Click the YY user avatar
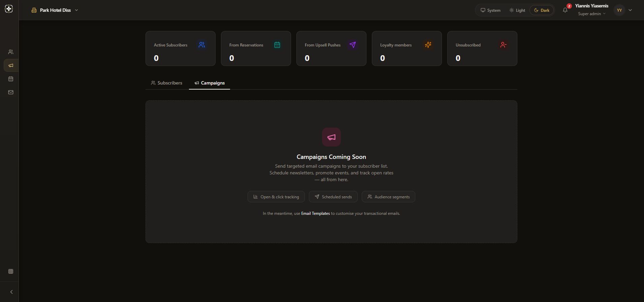This screenshot has width=644, height=302. tap(619, 10)
